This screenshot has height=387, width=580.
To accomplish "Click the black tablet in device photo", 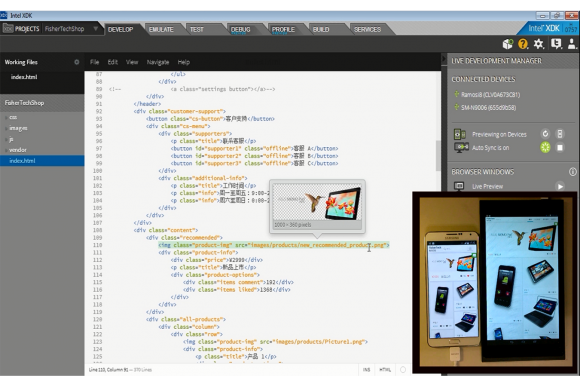I will tap(523, 280).
